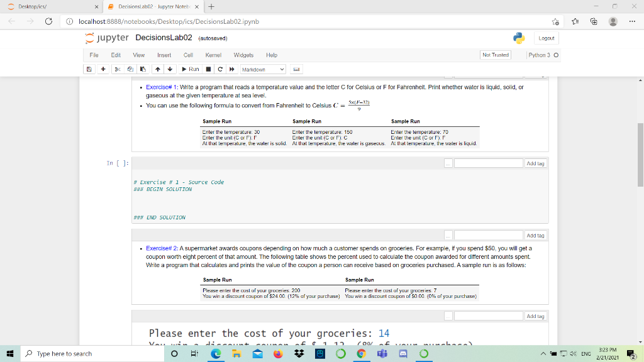644x362 pixels.
Task: Restart the kernel via refresh icon
Action: [x=219, y=69]
